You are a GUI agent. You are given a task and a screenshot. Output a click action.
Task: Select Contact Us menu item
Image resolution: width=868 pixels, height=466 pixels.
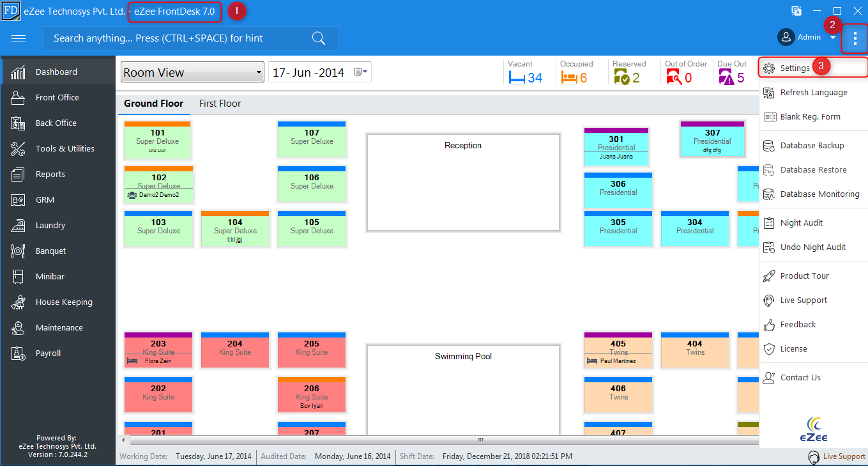pos(814,378)
